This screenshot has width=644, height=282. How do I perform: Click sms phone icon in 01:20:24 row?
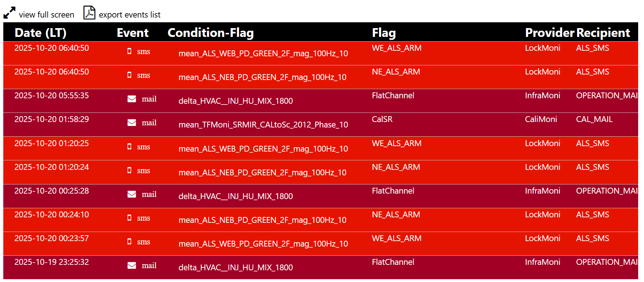(x=129, y=171)
